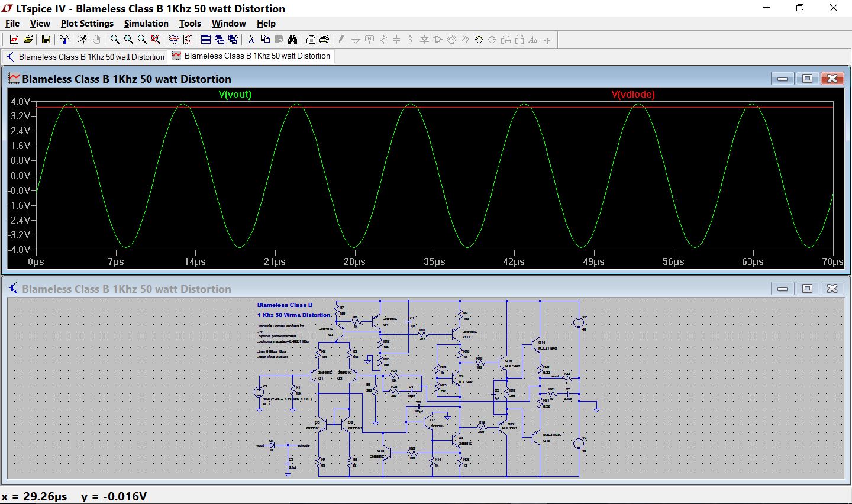The height and width of the screenshot is (504, 852).
Task: Pick visible traces toolbar icon
Action: tap(174, 40)
